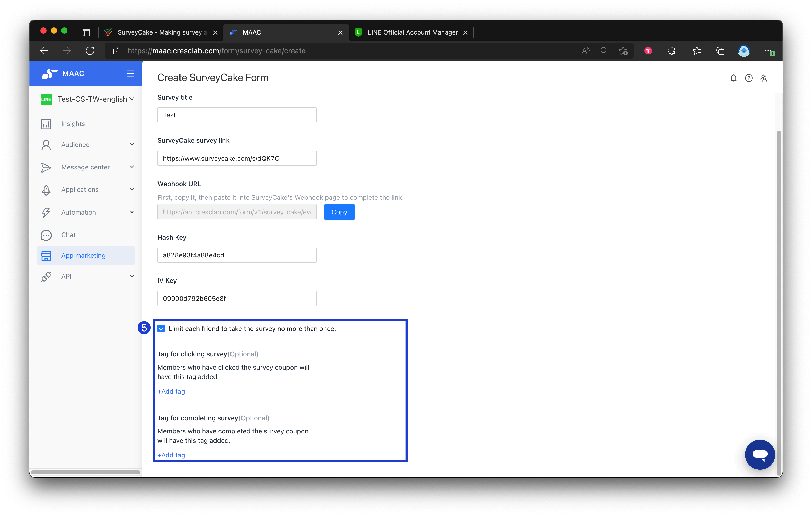Click the Audience person icon
Image resolution: width=812 pixels, height=516 pixels.
[x=46, y=145]
